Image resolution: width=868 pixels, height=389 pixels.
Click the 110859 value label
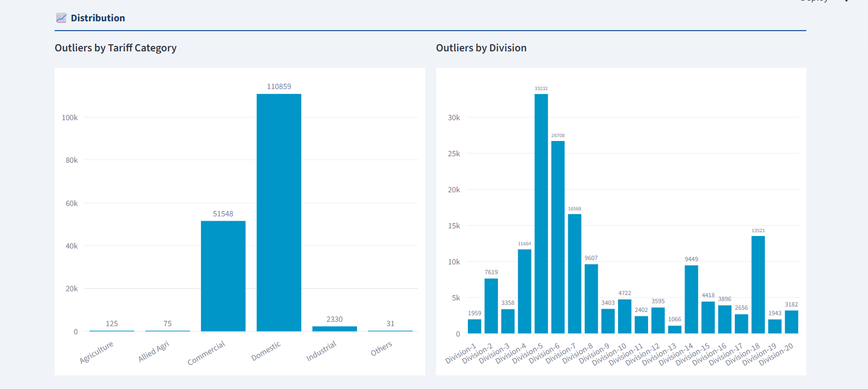[x=279, y=86]
